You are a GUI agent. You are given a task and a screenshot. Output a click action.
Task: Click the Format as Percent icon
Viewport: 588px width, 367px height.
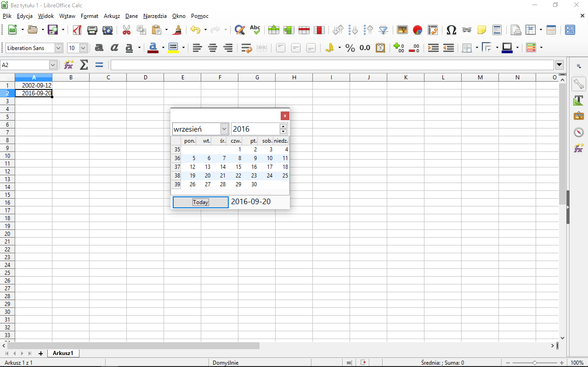click(x=350, y=48)
